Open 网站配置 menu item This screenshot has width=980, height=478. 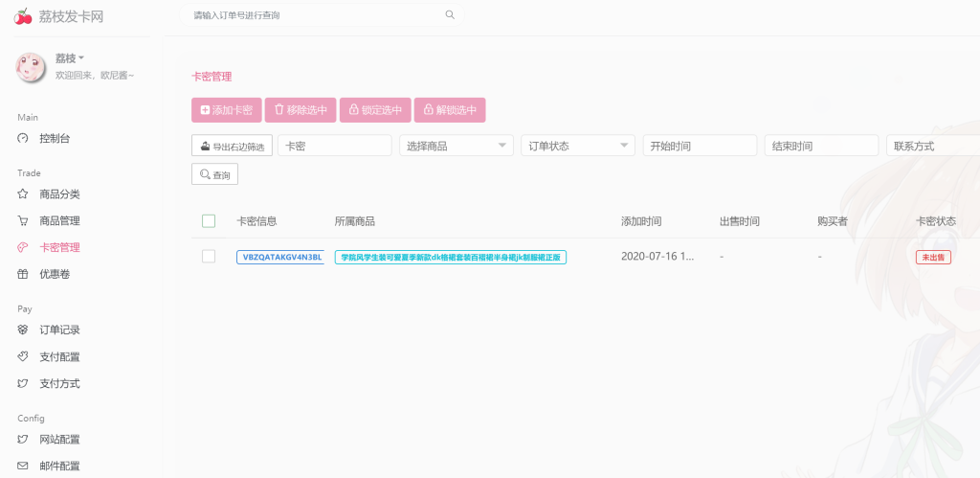click(59, 440)
